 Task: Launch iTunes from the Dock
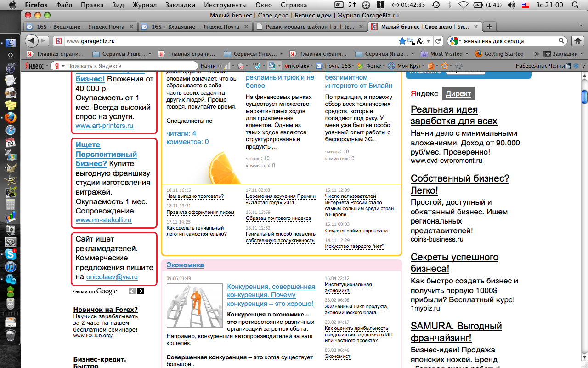[x=10, y=267]
